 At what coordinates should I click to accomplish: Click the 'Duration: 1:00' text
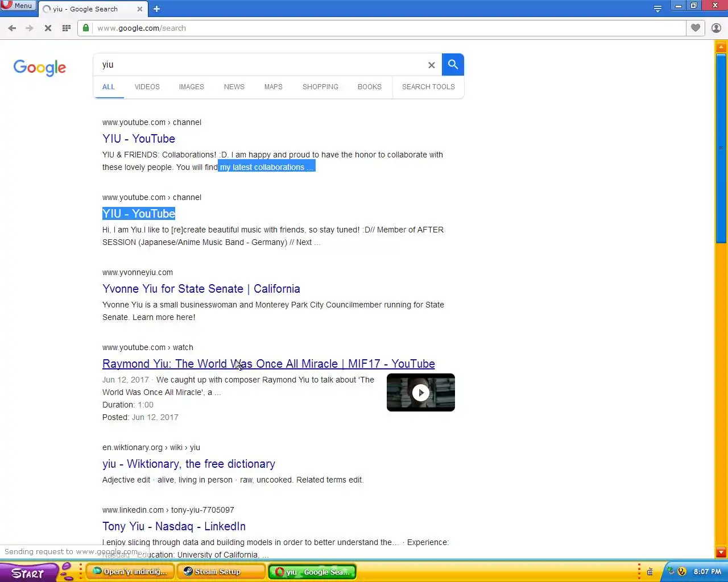[x=128, y=405]
